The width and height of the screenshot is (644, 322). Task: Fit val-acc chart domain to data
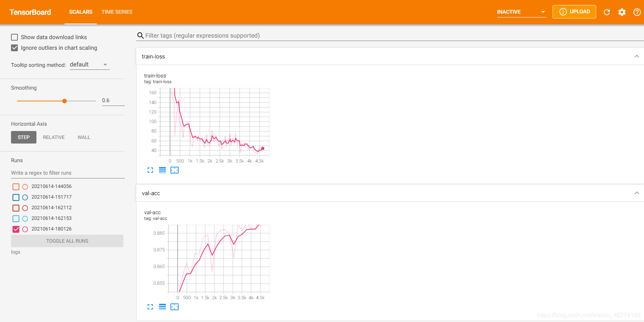pos(175,307)
